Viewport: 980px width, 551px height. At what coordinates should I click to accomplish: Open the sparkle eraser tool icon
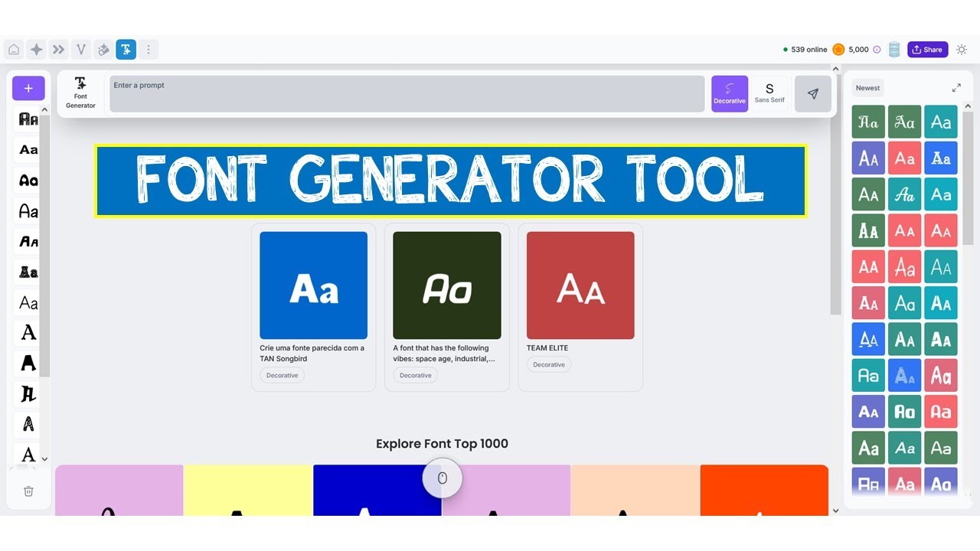[x=103, y=50]
